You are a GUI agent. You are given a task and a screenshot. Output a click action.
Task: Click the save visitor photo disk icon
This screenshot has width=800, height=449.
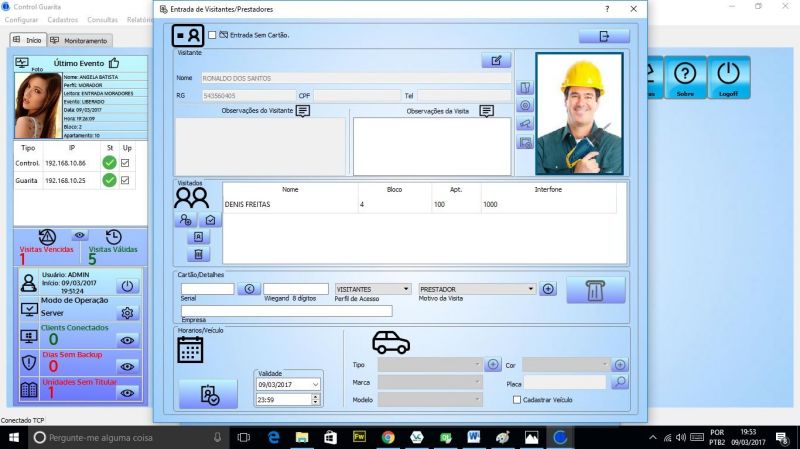coord(525,143)
